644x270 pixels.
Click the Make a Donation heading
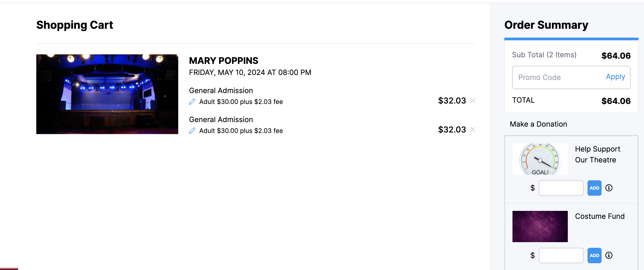[538, 124]
